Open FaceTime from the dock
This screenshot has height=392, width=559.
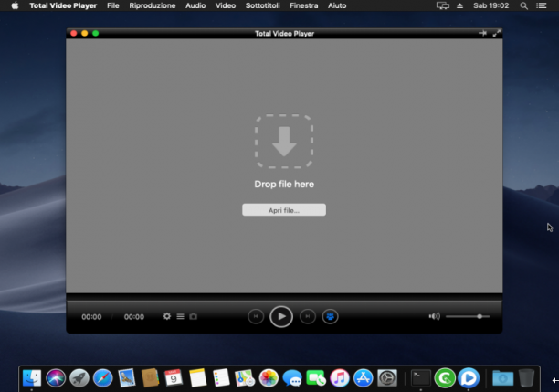(316, 378)
